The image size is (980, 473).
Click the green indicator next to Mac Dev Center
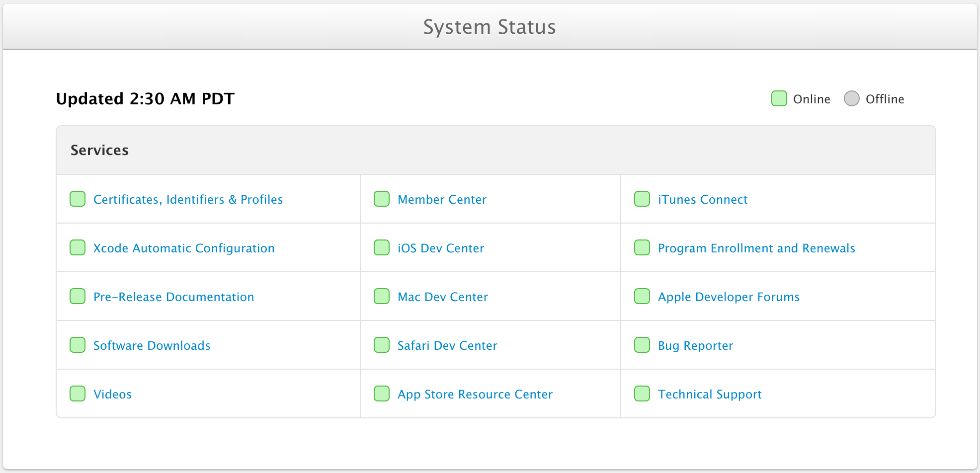coord(382,296)
